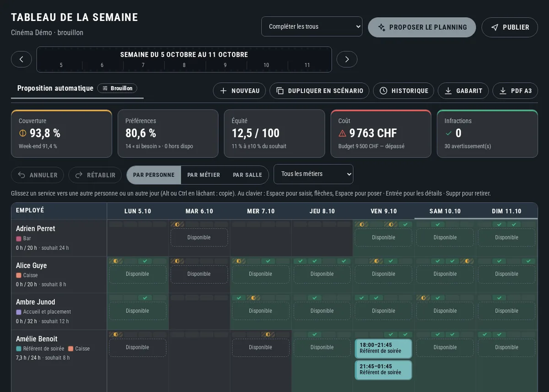Click the undo arrow icon on Annuler
Viewport: 549px width, 392px height.
tap(22, 175)
